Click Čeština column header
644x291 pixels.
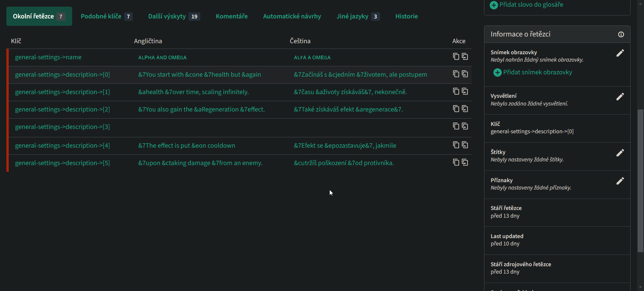[300, 41]
